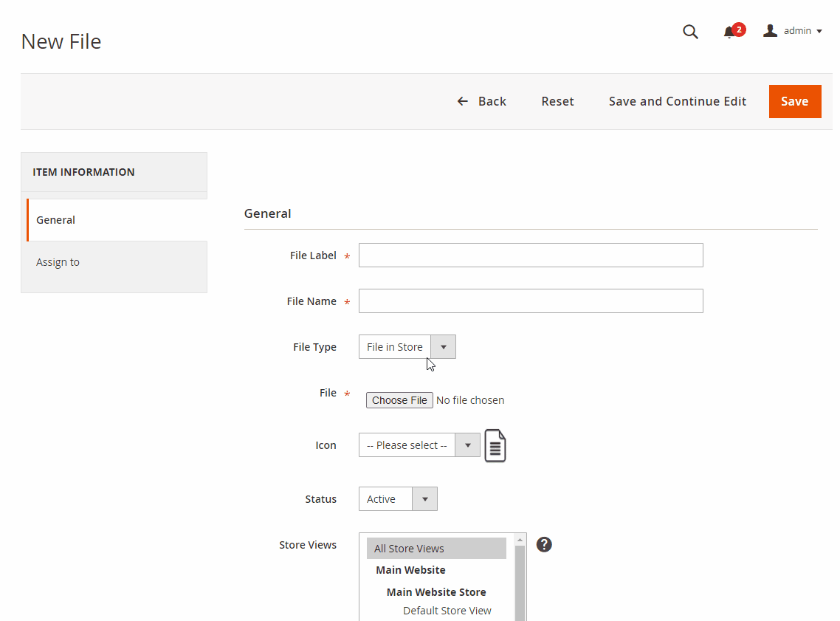Open the File Type dropdown

click(407, 347)
